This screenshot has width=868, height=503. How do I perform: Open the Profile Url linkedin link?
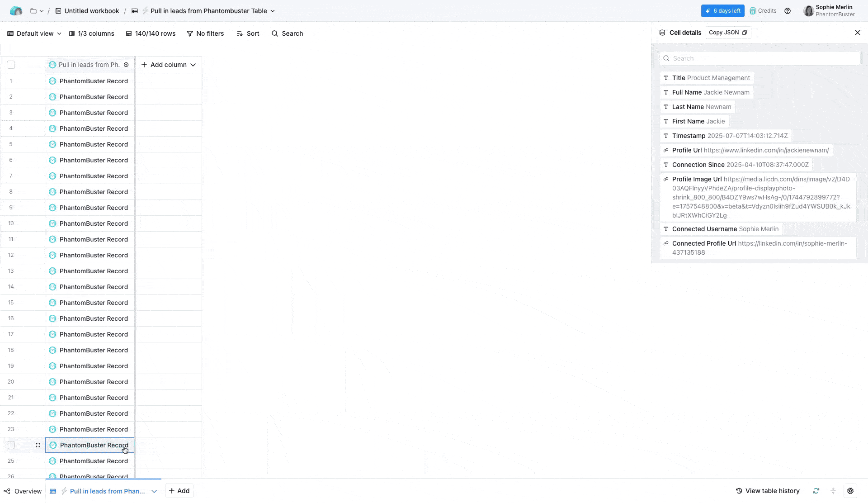click(x=766, y=150)
